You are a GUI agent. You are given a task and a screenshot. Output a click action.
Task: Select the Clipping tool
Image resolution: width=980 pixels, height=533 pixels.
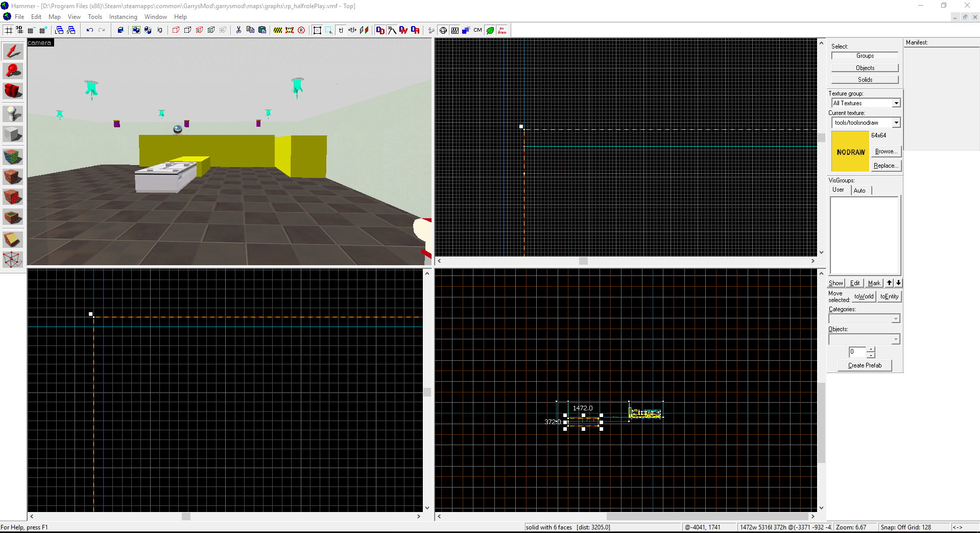tap(13, 239)
